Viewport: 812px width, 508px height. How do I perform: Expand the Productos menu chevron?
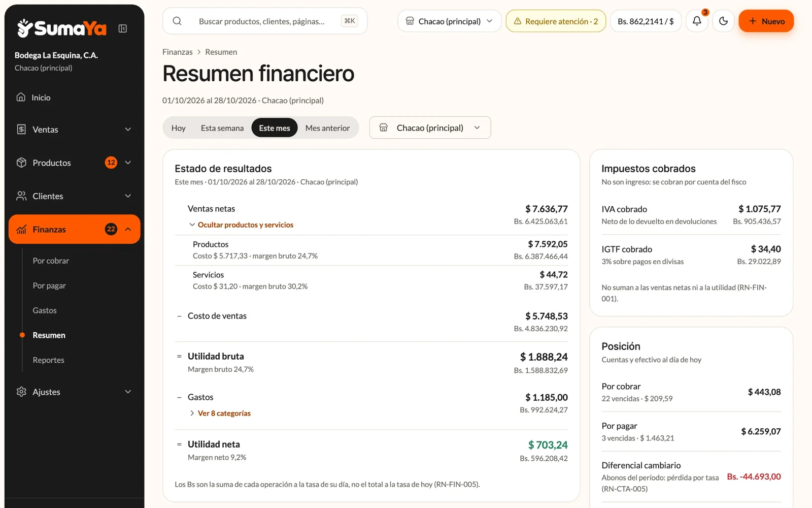(x=128, y=163)
